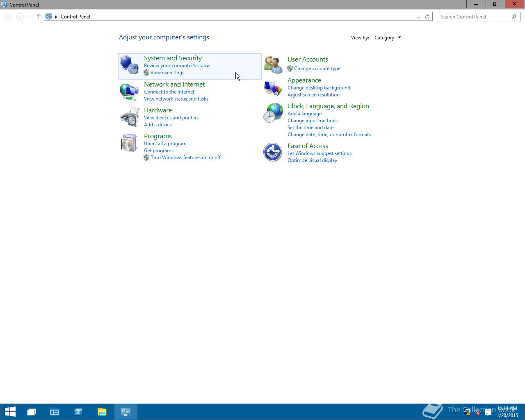Select Add a device
The width and height of the screenshot is (525, 420).
158,125
